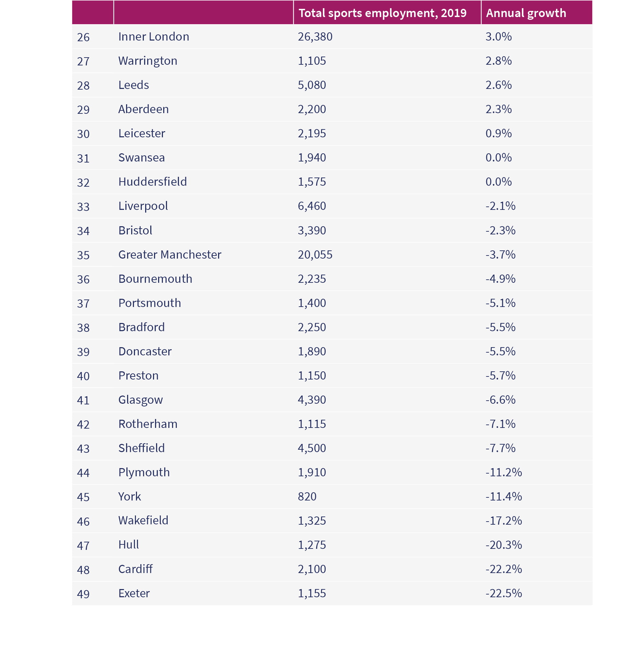The image size is (644, 664).
Task: Click Liverpool's employment figure 6,460
Action: (x=312, y=206)
